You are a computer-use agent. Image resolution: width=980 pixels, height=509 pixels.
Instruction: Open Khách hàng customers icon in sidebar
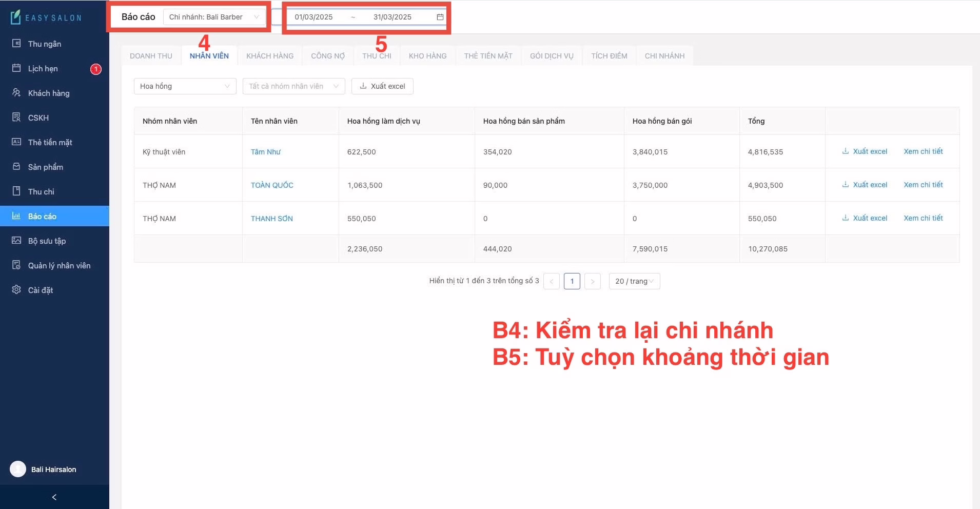point(16,93)
